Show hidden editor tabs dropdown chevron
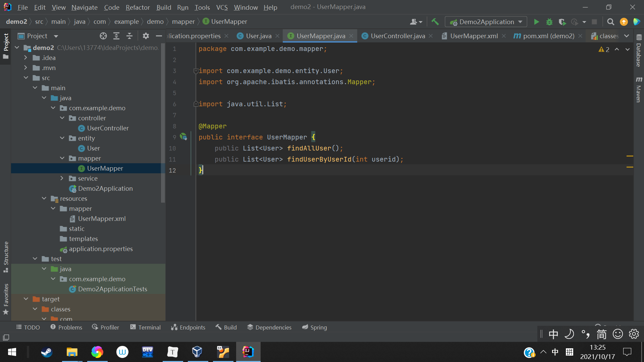 (x=627, y=36)
